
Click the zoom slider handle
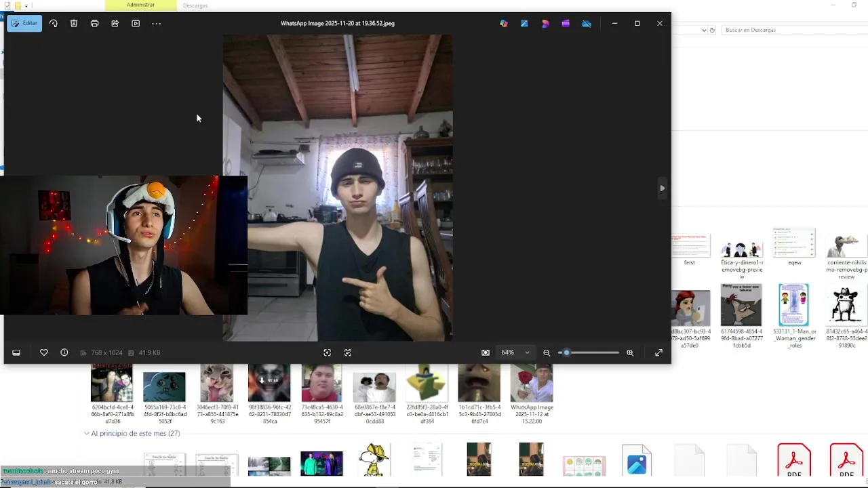click(x=566, y=352)
